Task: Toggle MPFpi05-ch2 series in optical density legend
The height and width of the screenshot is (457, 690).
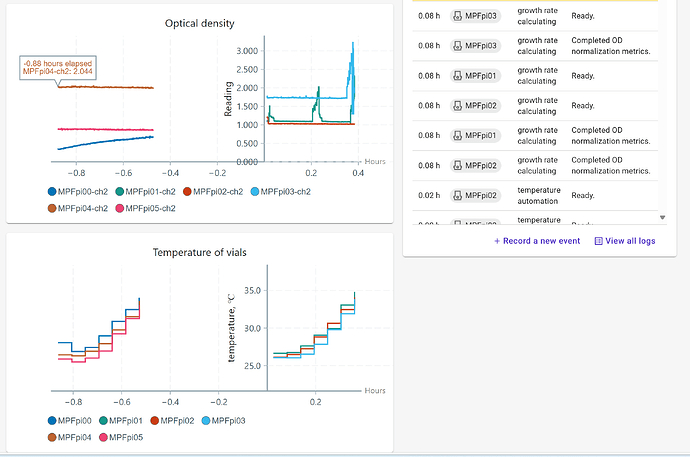Action: tap(145, 208)
